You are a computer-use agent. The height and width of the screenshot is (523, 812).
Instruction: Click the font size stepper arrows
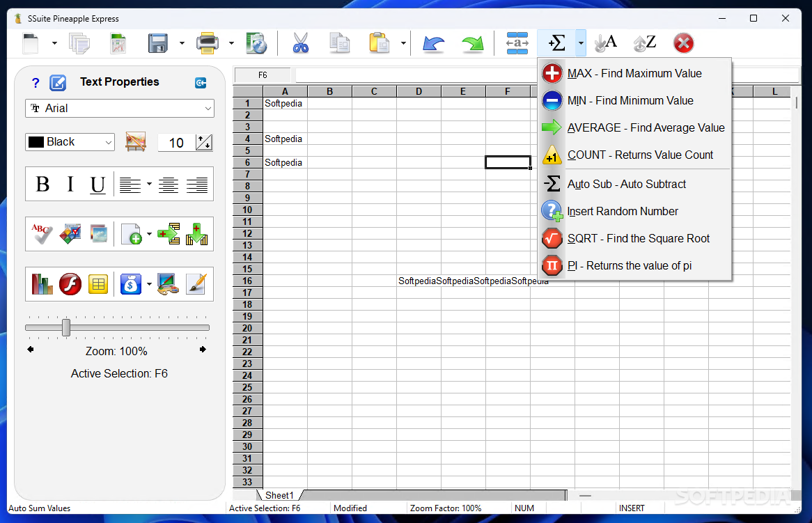[x=204, y=142]
